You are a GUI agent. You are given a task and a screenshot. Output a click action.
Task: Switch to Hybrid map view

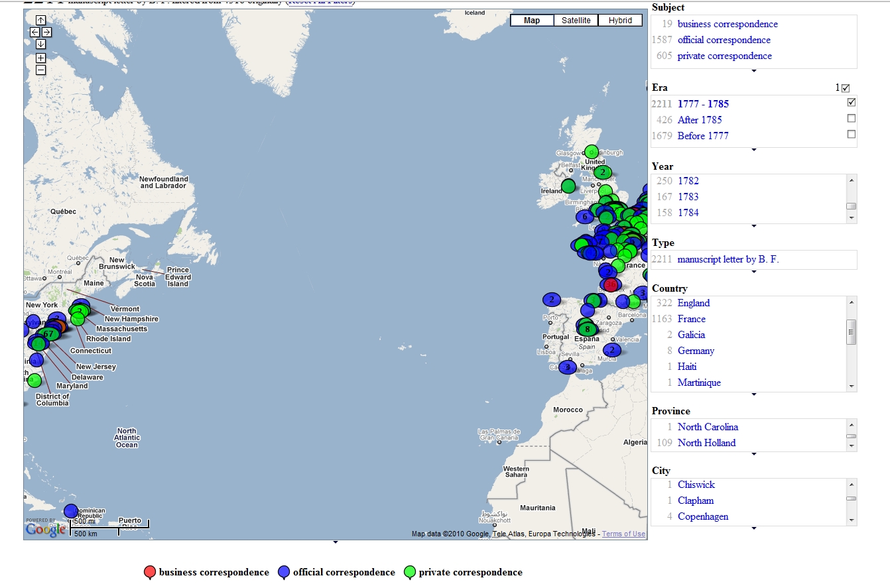pos(620,21)
